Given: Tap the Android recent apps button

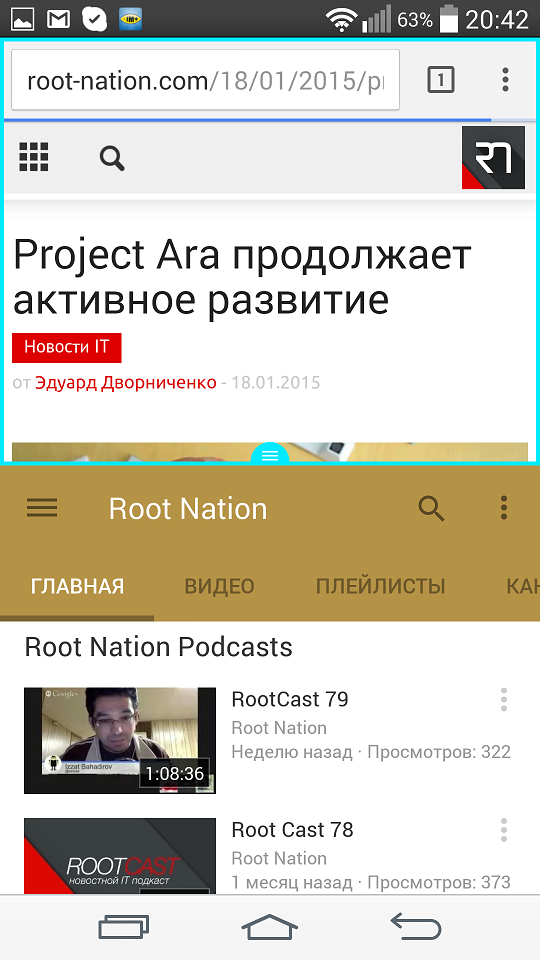Looking at the screenshot, I should 124,927.
